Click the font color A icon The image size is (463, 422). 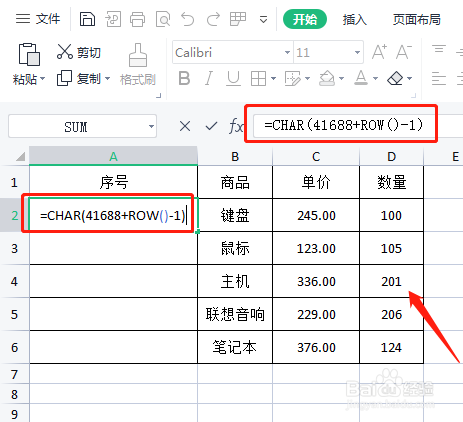pyautogui.click(x=361, y=78)
